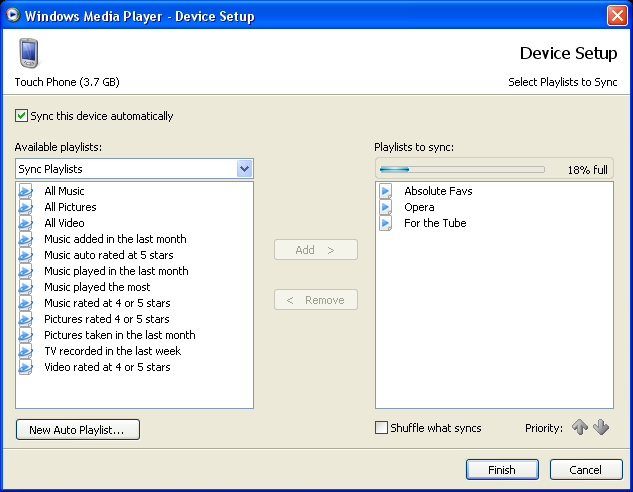Image resolution: width=633 pixels, height=492 pixels.
Task: Click the 18% full capacity bar
Action: pyautogui.click(x=462, y=170)
